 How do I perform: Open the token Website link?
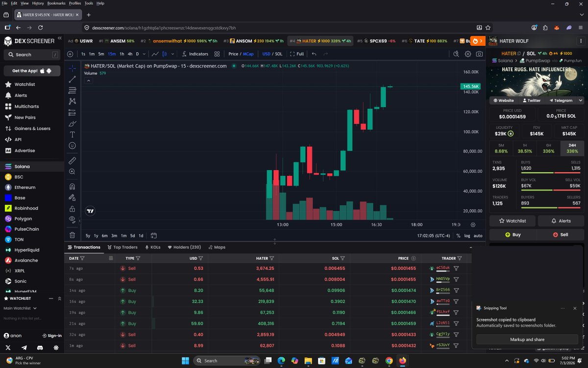click(504, 100)
